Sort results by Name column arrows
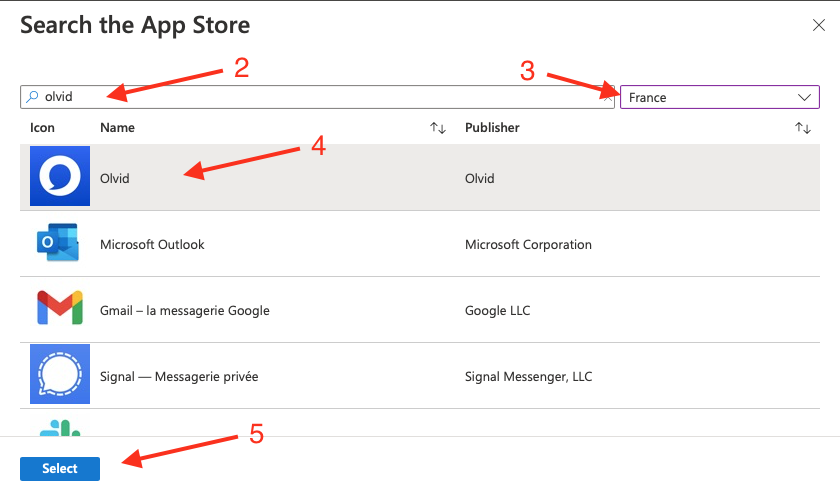 (438, 128)
